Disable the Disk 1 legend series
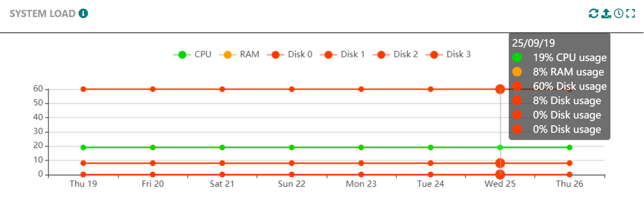Image resolution: width=644 pixels, height=201 pixels. tap(342, 55)
